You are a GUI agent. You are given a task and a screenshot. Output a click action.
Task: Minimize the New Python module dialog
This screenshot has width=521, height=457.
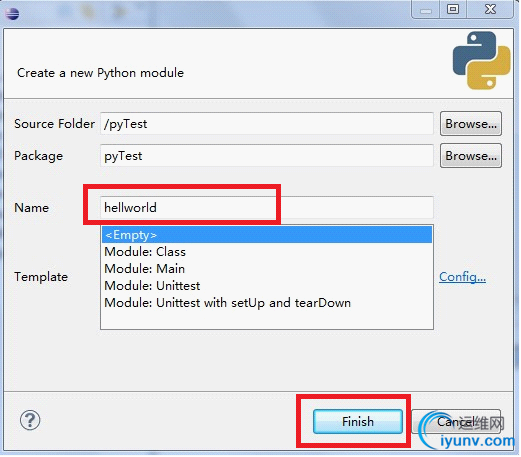coord(426,10)
